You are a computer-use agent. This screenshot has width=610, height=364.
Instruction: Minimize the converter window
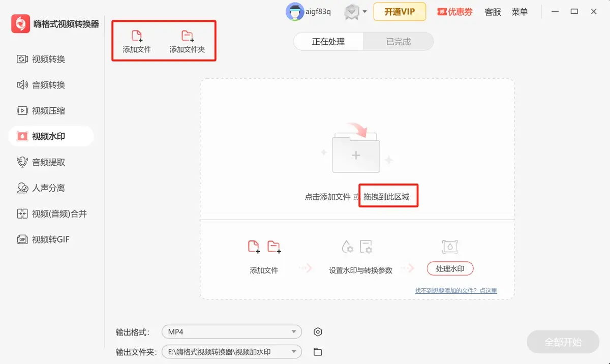556,12
